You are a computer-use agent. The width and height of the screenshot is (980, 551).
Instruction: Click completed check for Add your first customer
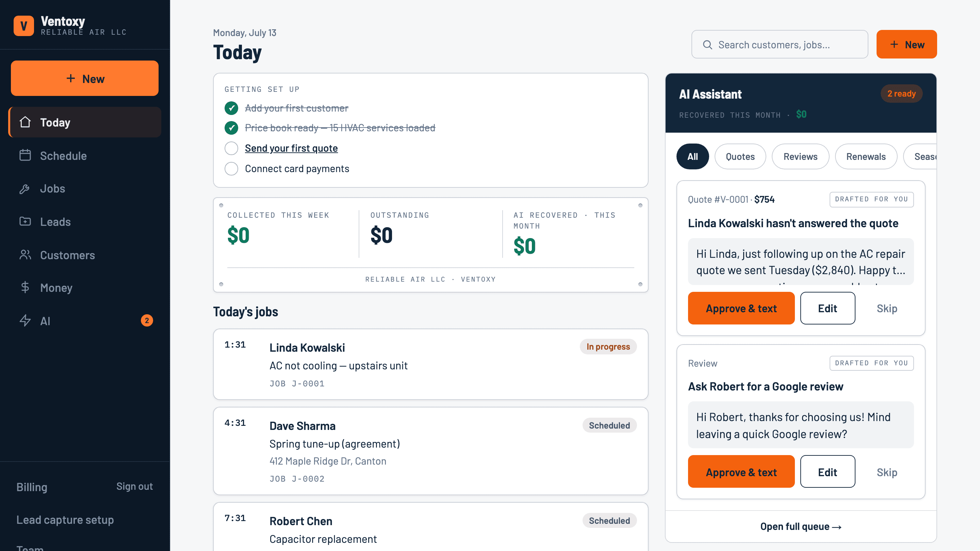tap(231, 108)
